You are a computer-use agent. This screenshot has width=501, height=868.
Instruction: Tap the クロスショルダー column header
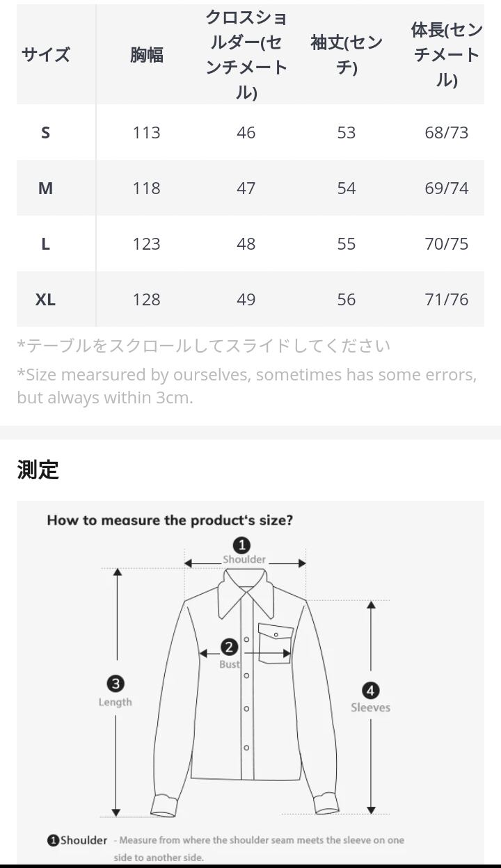(246, 55)
